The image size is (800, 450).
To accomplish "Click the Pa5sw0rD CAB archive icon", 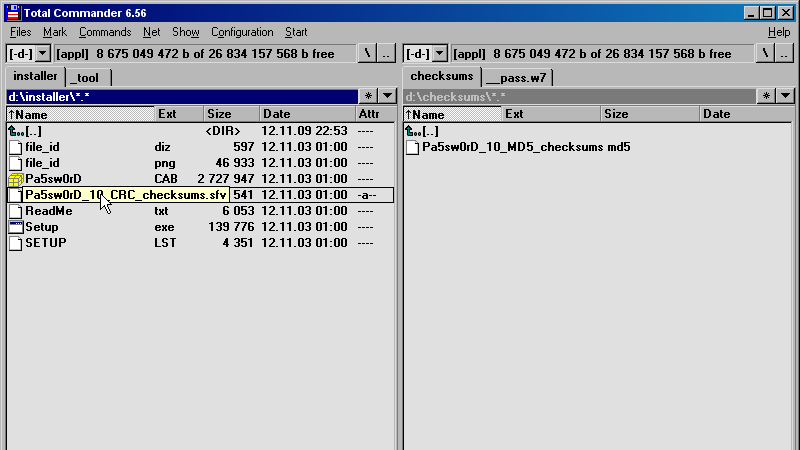I will click(x=16, y=179).
